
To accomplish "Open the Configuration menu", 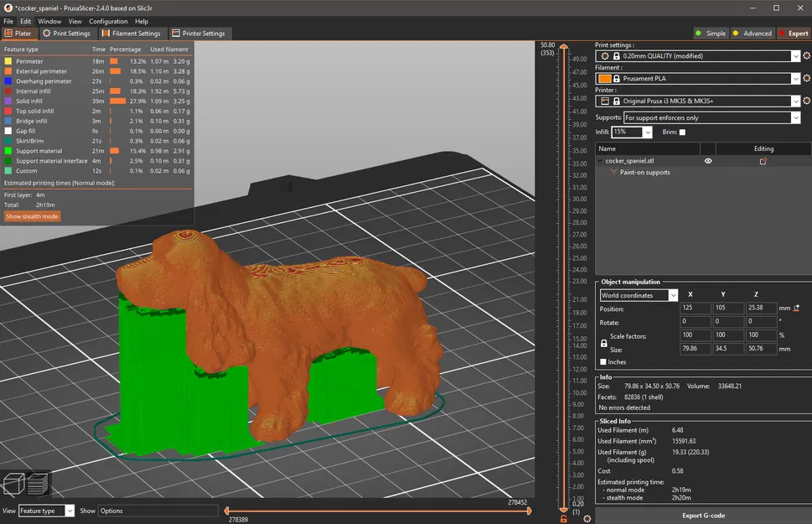I will [109, 21].
